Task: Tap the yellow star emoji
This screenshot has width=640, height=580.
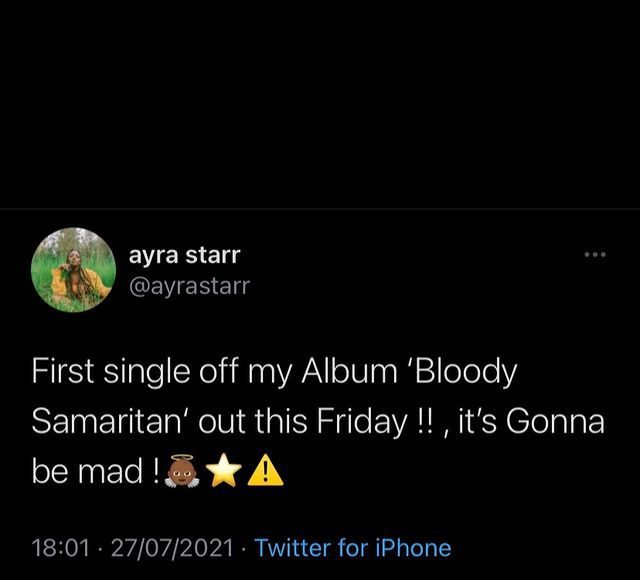Action: click(x=226, y=472)
